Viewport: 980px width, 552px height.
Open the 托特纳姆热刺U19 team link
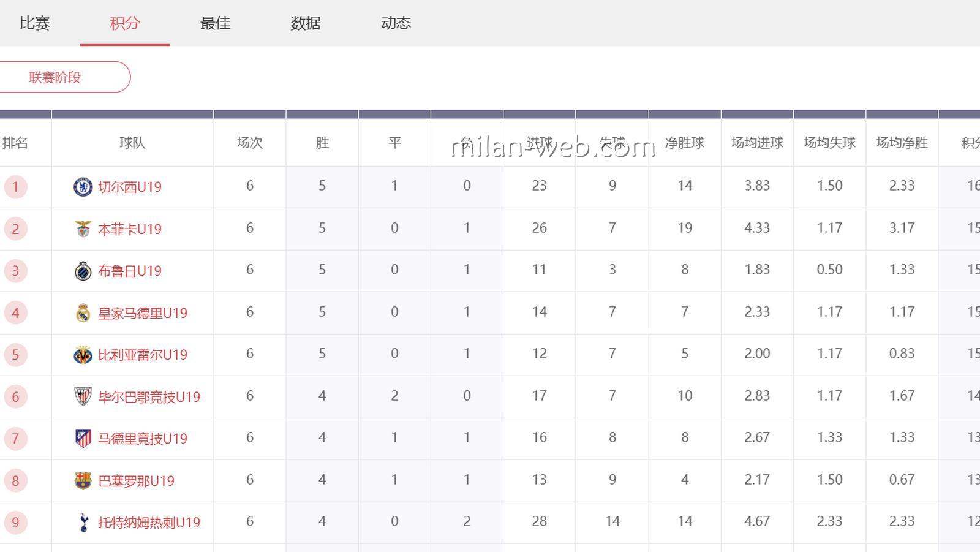click(149, 523)
